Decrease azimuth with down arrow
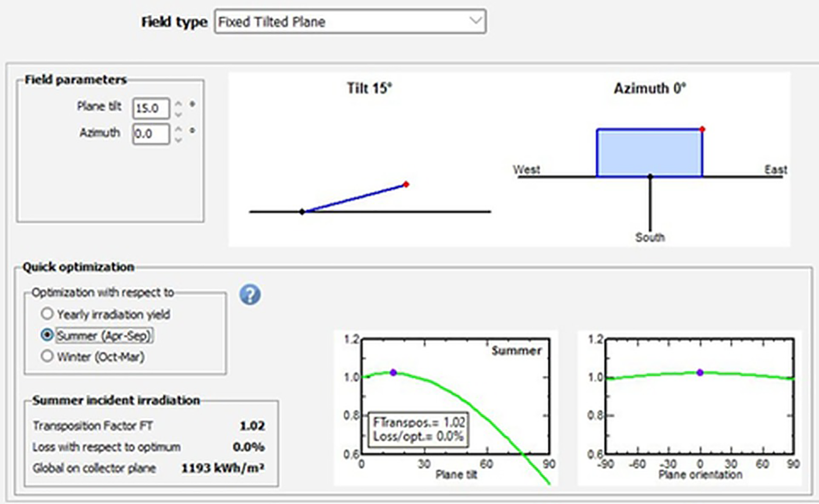 pyautogui.click(x=178, y=140)
